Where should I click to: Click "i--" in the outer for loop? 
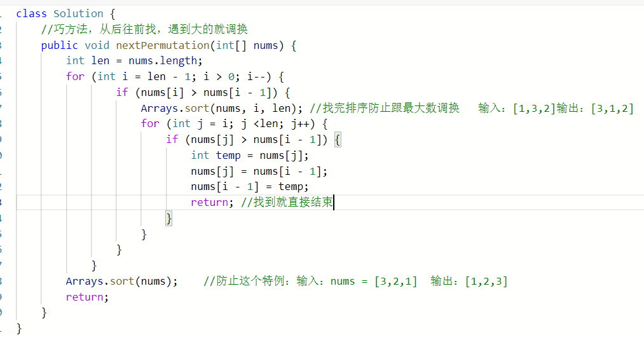pos(256,76)
